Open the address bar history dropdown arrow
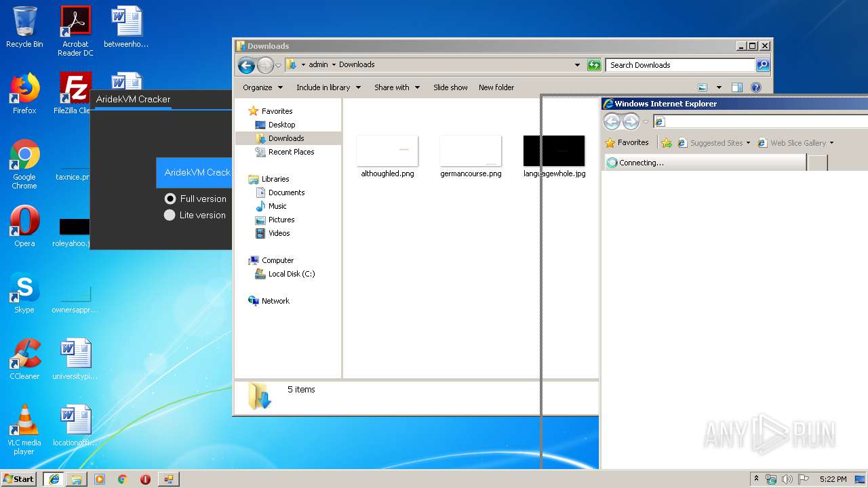The width and height of the screenshot is (868, 488). tap(577, 65)
